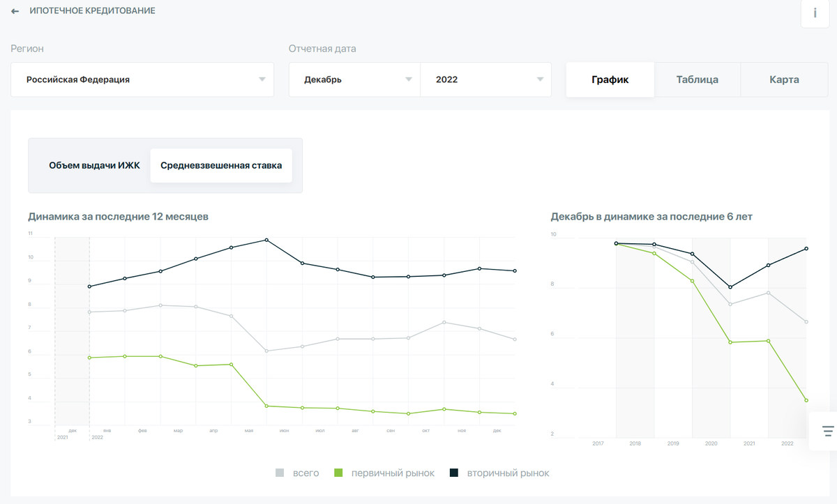Open the info button in the corner
Screen dimensions: 837x504
[x=815, y=13]
